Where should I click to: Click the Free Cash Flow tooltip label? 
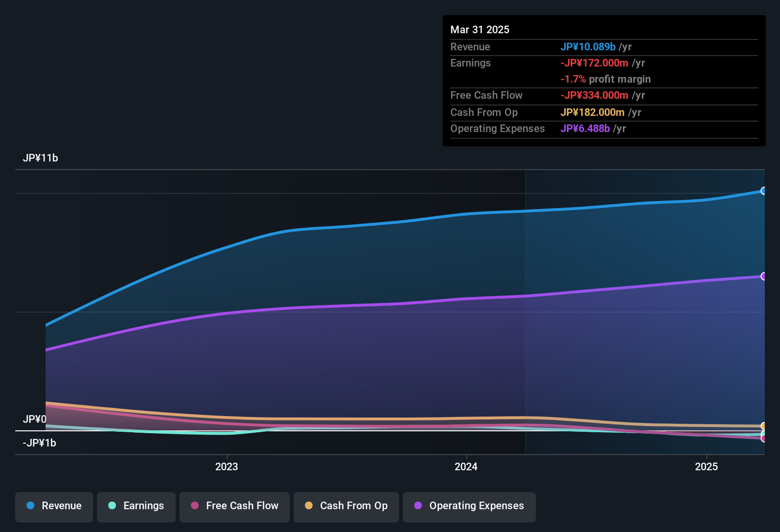[486, 95]
